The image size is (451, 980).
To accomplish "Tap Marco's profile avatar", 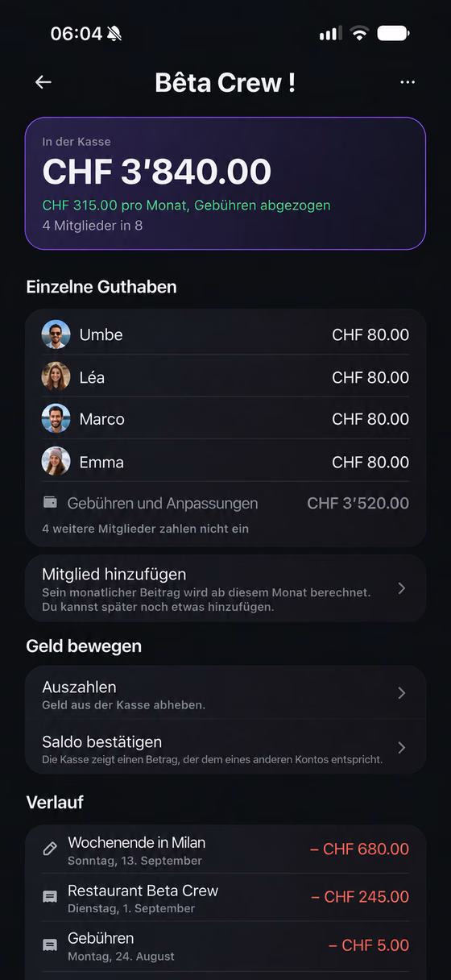I will [56, 418].
